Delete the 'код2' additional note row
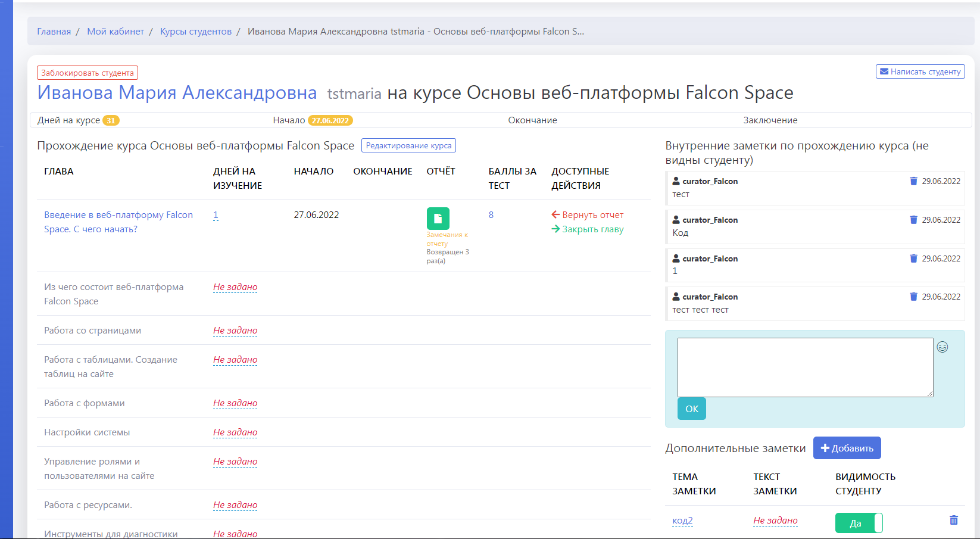This screenshot has height=539, width=980. 953,521
